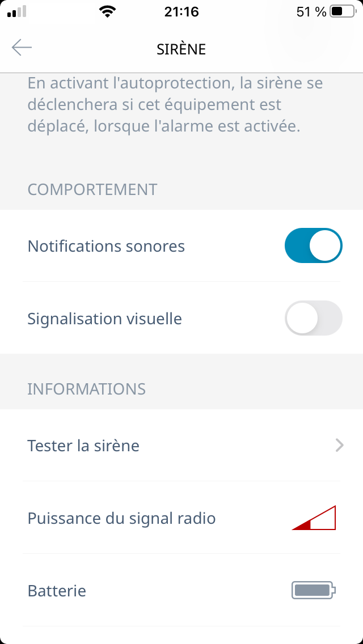Disable the Notifications sonores switch
Screen dimensions: 363x644
[x=313, y=246]
